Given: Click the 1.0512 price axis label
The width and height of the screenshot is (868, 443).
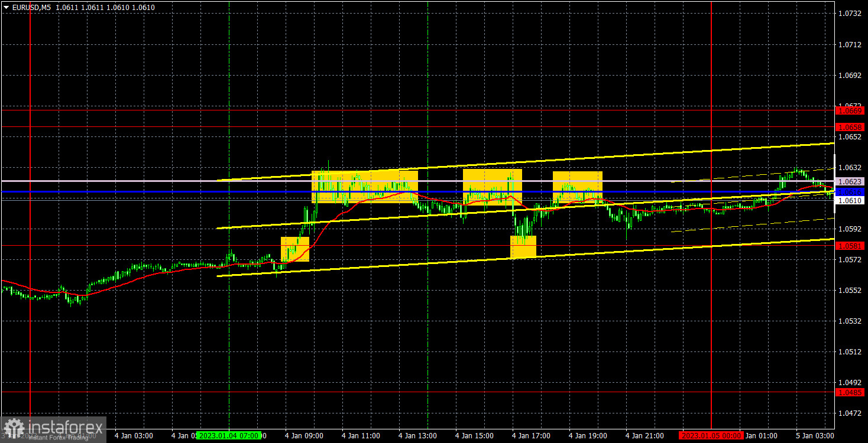Looking at the screenshot, I should [x=850, y=351].
